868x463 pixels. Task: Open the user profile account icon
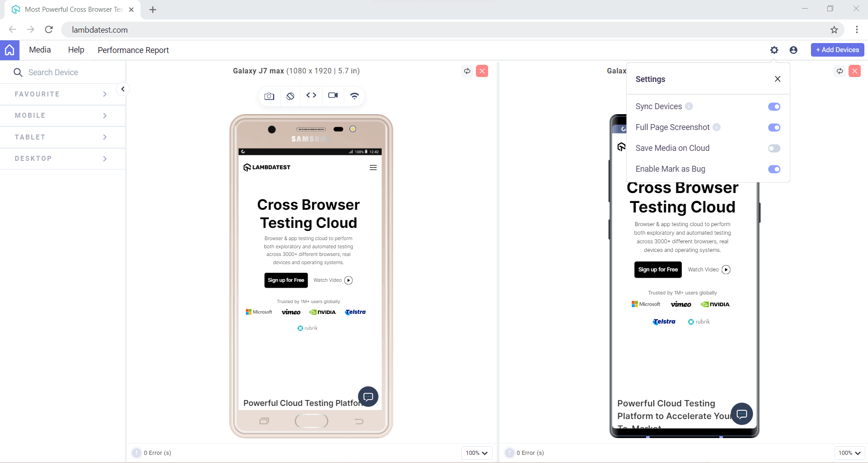pyautogui.click(x=793, y=50)
